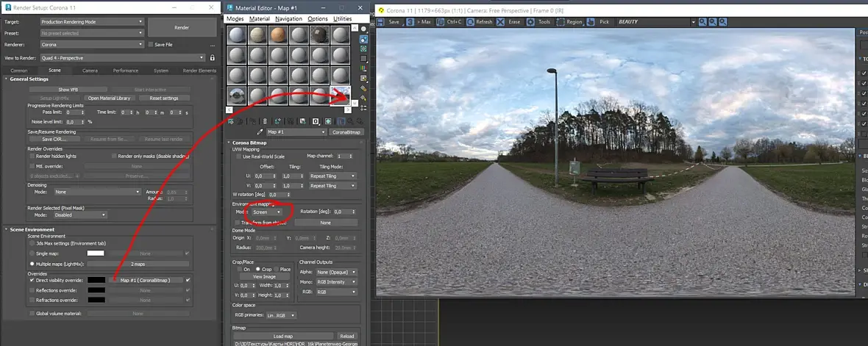Select 3ds Max settings (Environment tab) radio
The image size is (868, 346).
pyautogui.click(x=32, y=243)
